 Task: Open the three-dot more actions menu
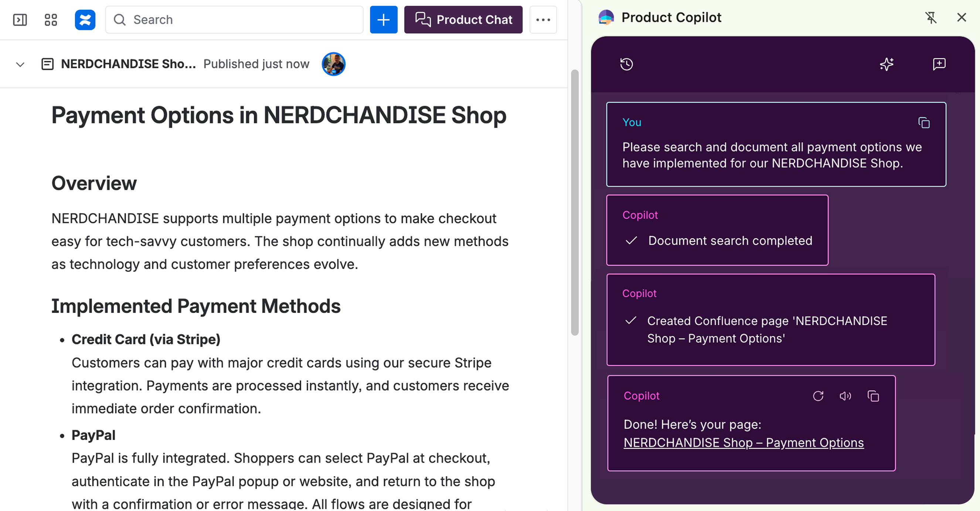pyautogui.click(x=543, y=20)
